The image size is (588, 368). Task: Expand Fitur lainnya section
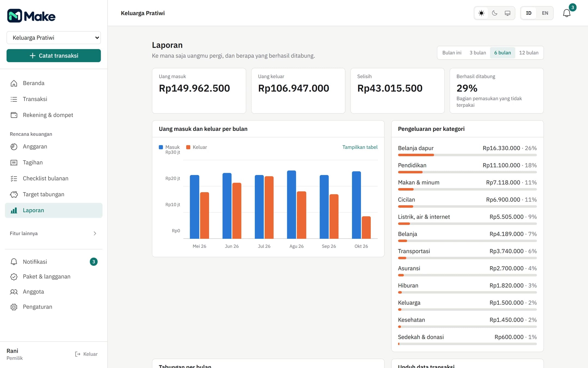(x=54, y=234)
